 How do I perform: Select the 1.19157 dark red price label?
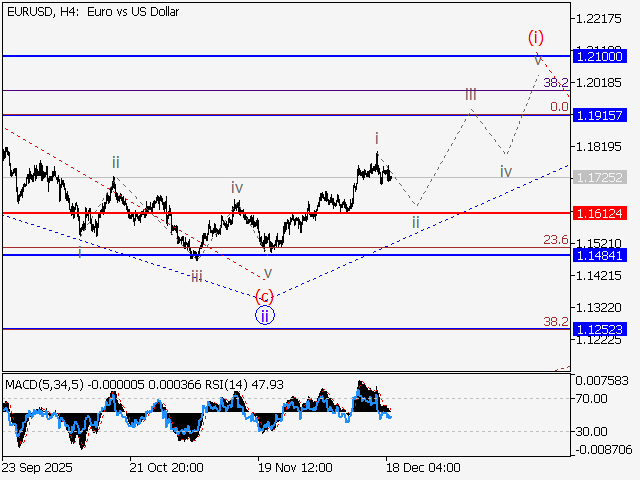coord(600,115)
